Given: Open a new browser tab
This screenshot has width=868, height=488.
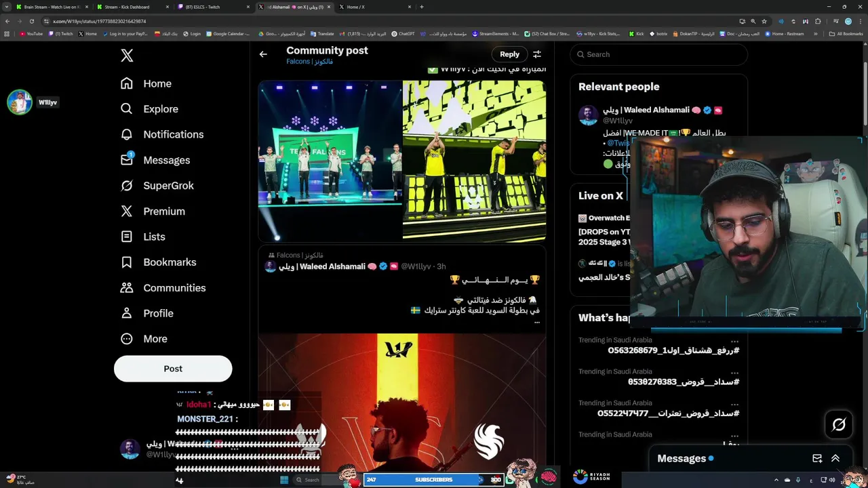Looking at the screenshot, I should click(422, 7).
